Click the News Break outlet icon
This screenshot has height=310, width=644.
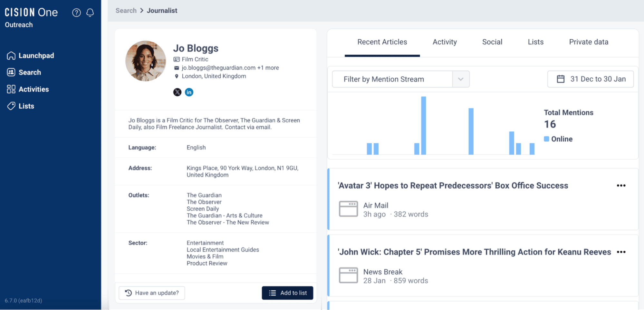click(x=348, y=275)
